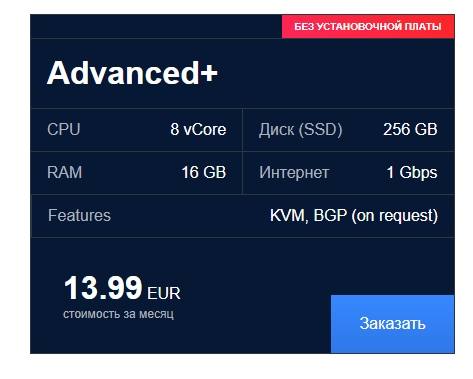Select the Advanced+ plan title
Viewport: 473px width, 379px height.
click(x=132, y=73)
